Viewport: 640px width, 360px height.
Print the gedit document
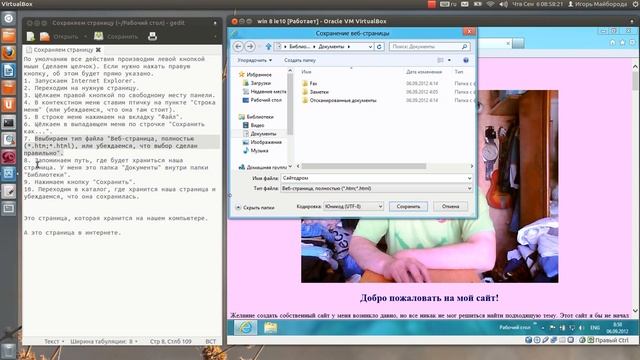[152, 36]
